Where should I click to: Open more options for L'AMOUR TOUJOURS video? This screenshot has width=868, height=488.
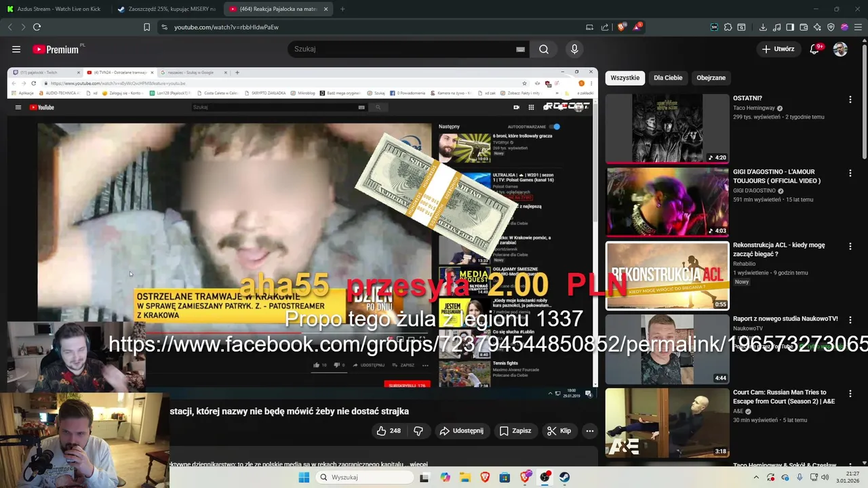point(850,174)
